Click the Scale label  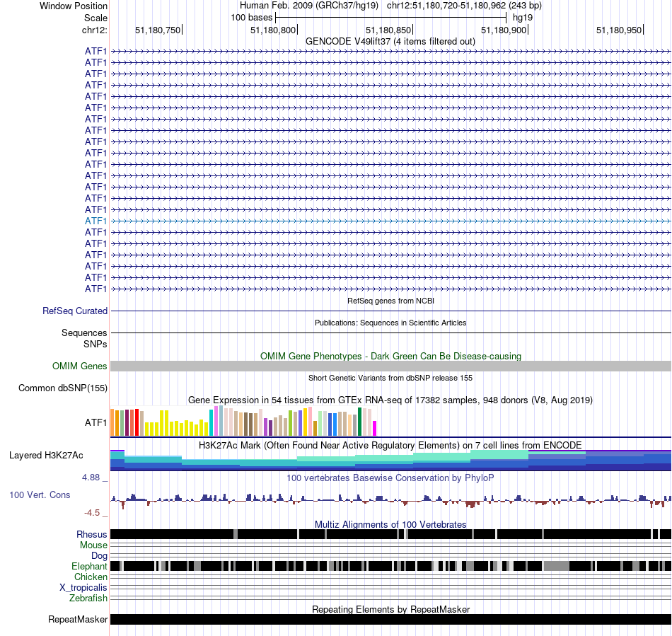pyautogui.click(x=95, y=18)
